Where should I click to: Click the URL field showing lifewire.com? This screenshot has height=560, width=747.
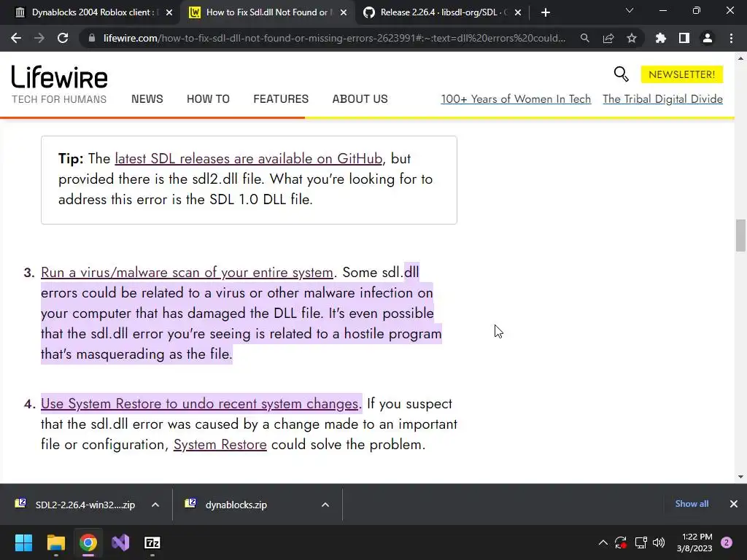click(334, 38)
